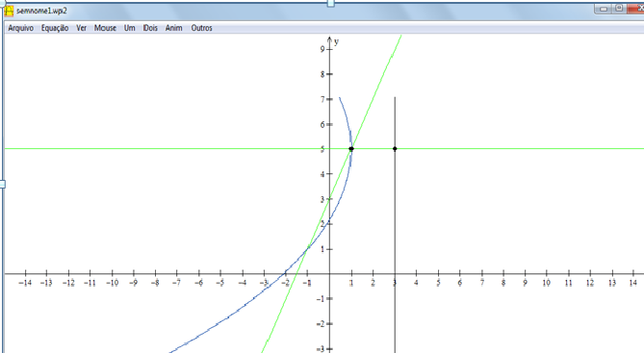The height and width of the screenshot is (353, 644).
Task: Click the semnome1.wp2 window title
Action: 41,11
